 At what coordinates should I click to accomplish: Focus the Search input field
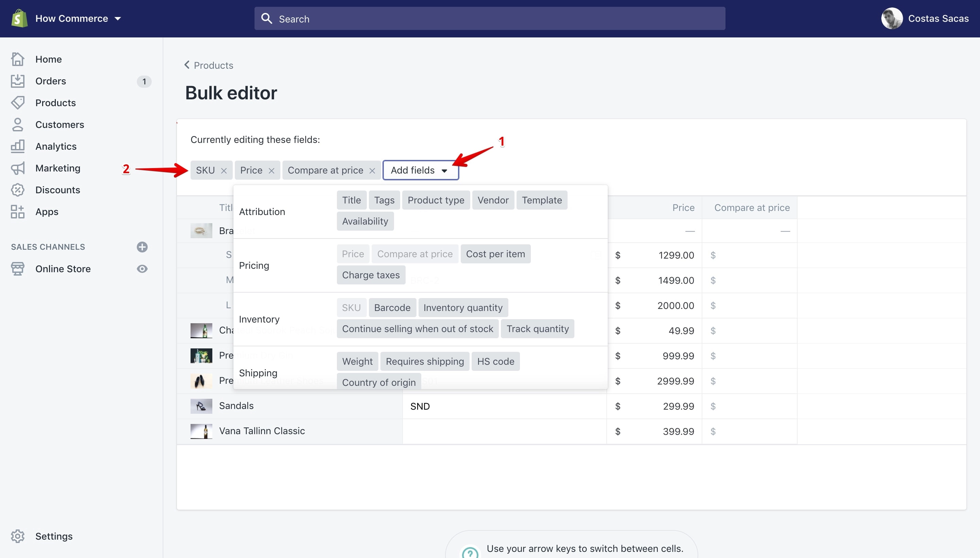(489, 18)
